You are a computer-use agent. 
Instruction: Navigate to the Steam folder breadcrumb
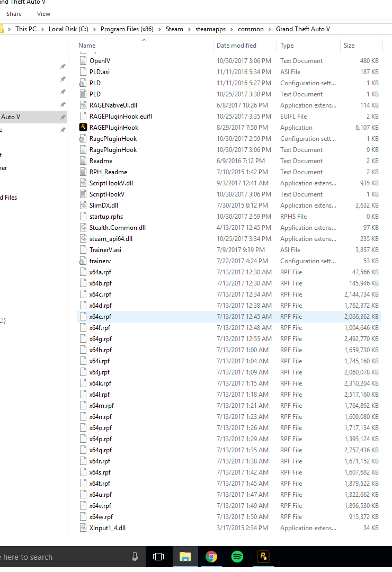pyautogui.click(x=174, y=29)
